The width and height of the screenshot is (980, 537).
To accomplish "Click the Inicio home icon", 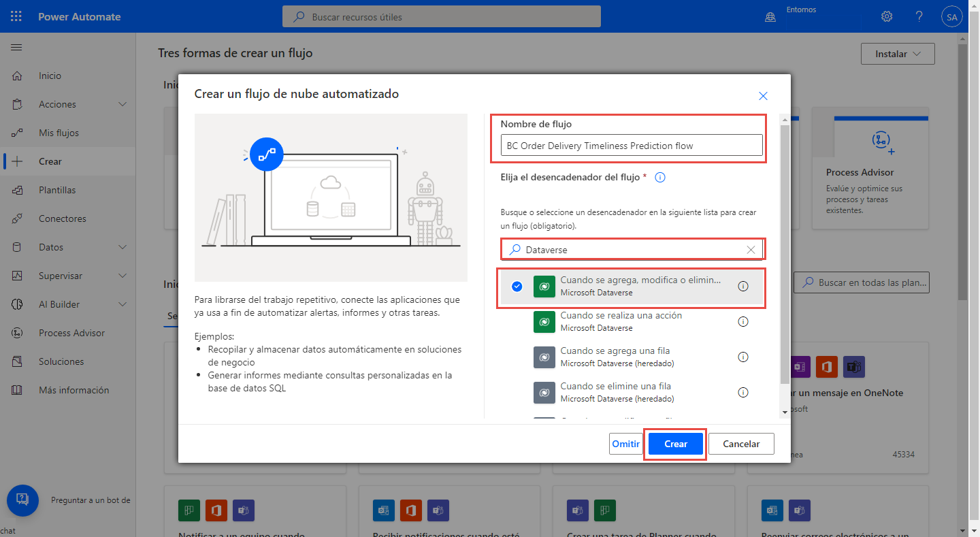I will (x=18, y=76).
